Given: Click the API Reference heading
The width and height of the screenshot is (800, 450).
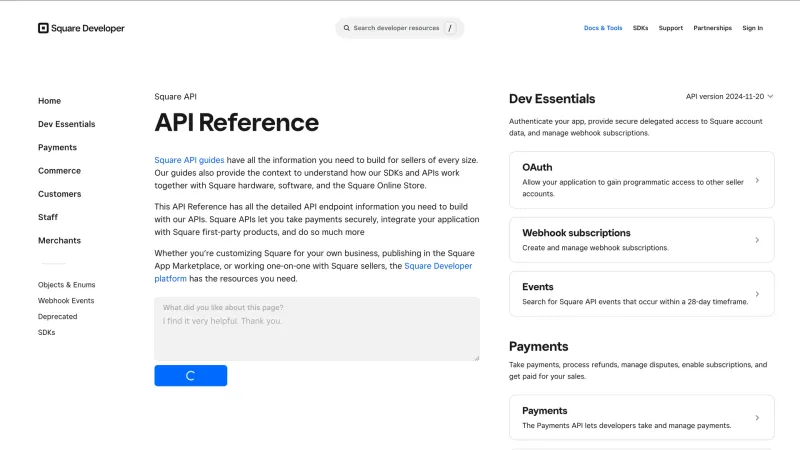Looking at the screenshot, I should coord(237,122).
